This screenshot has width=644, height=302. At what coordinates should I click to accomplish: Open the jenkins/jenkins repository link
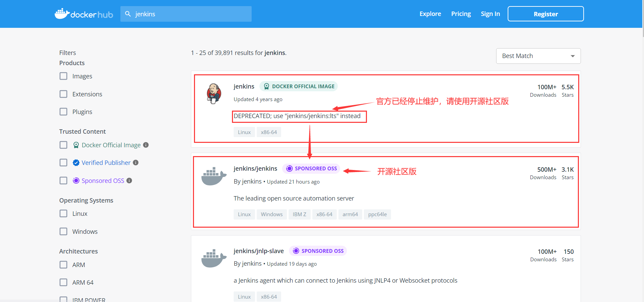click(x=255, y=168)
